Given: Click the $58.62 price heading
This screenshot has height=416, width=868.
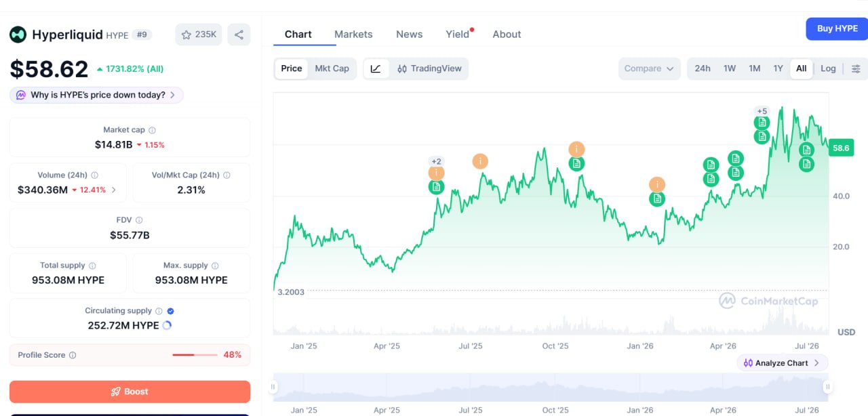Looking at the screenshot, I should [x=49, y=69].
